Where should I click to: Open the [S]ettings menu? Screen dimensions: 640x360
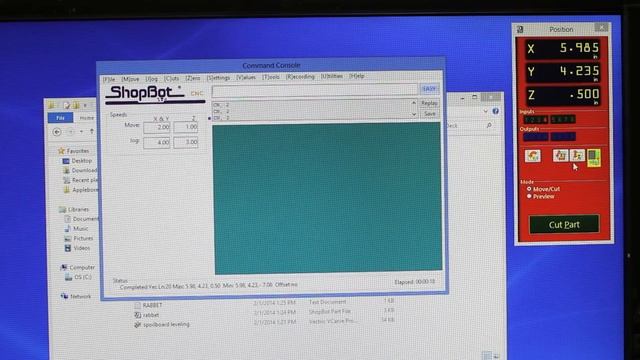pos(218,78)
